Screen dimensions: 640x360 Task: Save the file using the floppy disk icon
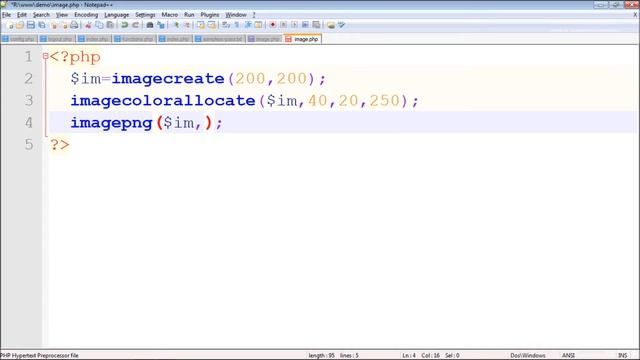tap(31, 25)
